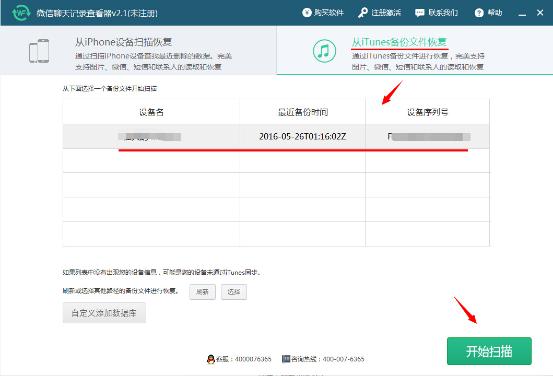
Task: Select the backup dated 2016-05-26T01:16:02Z
Action: click(276, 137)
